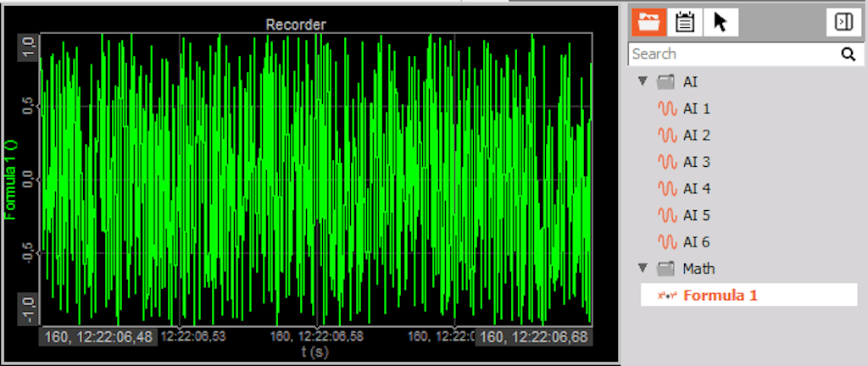Viewport: 868px width, 366px height.
Task: Select channel AI 4
Action: tap(696, 189)
